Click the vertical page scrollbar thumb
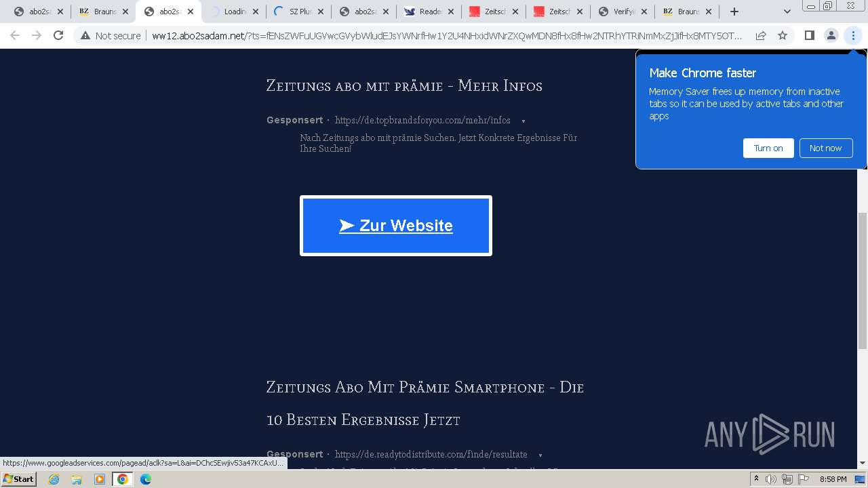868x488 pixels. [862, 281]
